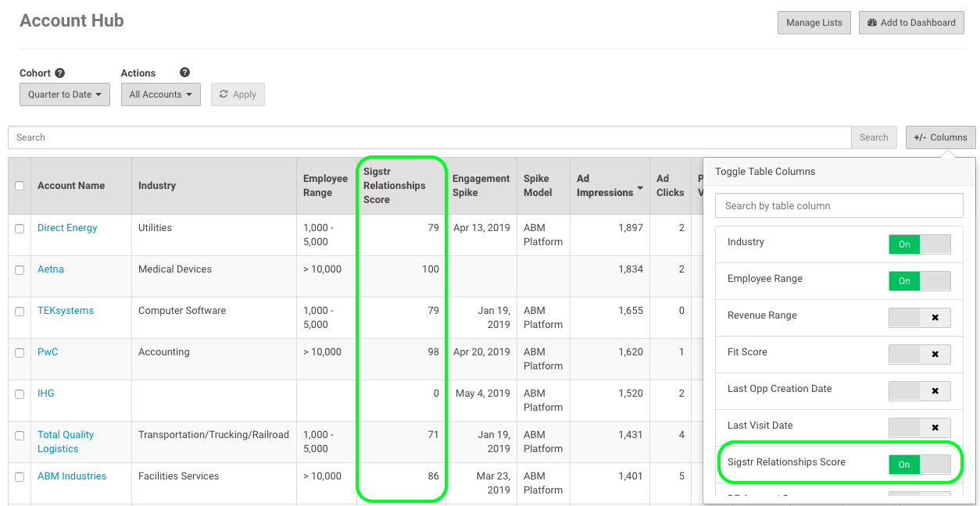Image resolution: width=980 pixels, height=506 pixels.
Task: Open the PwC account link
Action: tap(48, 352)
